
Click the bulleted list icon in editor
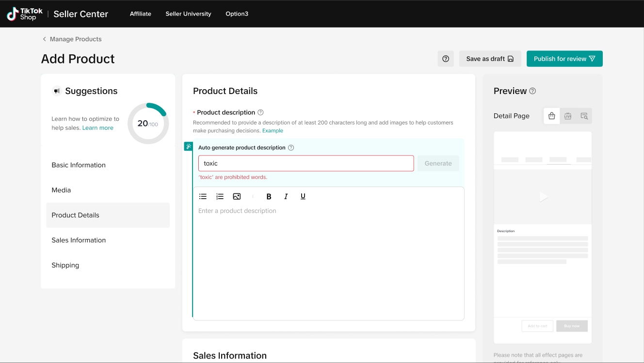pyautogui.click(x=203, y=196)
